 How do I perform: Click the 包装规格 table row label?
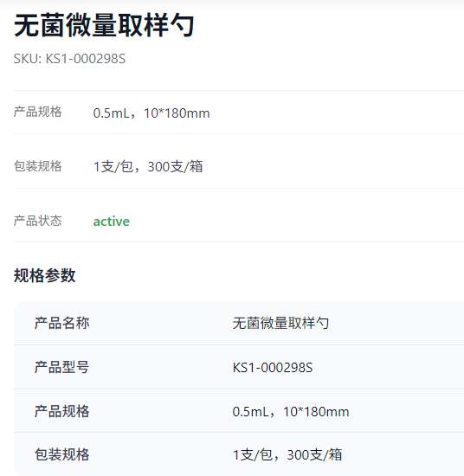click(62, 454)
